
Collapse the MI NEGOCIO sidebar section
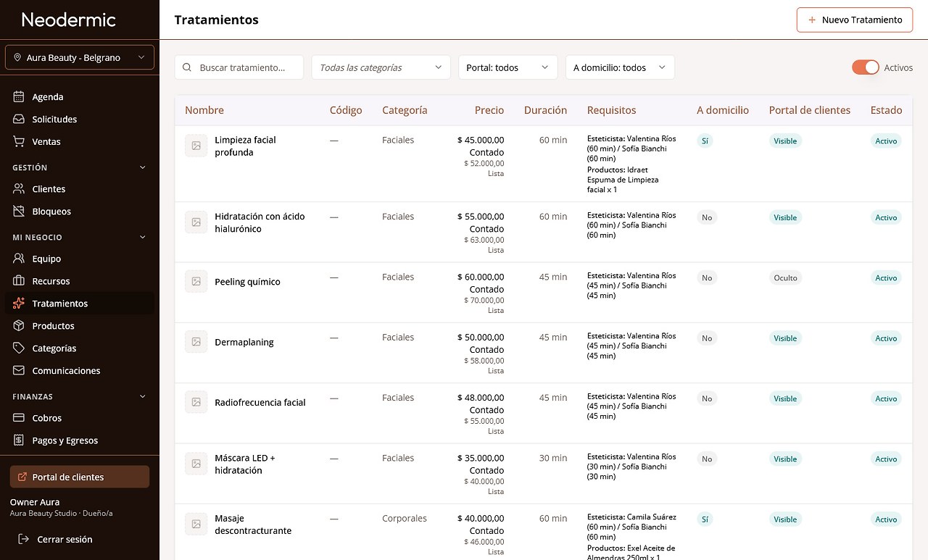click(x=80, y=237)
